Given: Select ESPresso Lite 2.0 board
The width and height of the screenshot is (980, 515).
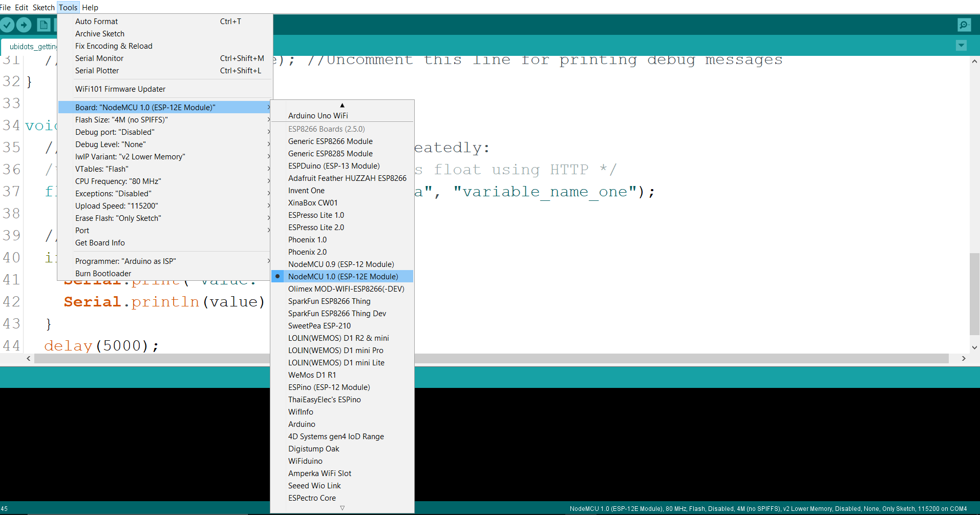Looking at the screenshot, I should (342, 228).
